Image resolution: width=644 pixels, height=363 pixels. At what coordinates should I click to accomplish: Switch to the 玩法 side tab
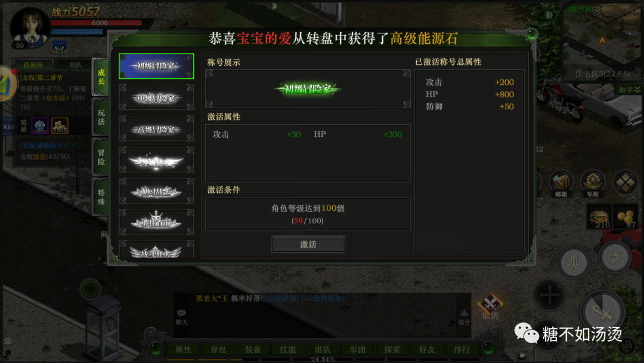tap(101, 117)
